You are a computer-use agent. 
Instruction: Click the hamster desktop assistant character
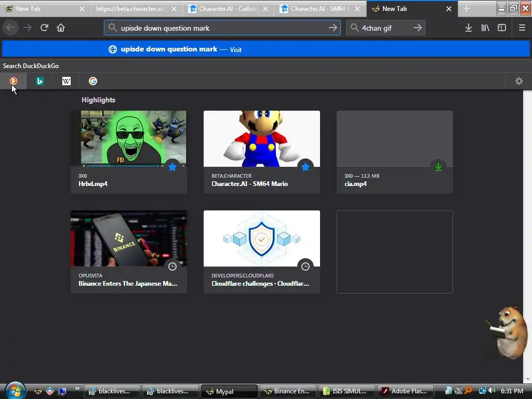[x=507, y=331]
